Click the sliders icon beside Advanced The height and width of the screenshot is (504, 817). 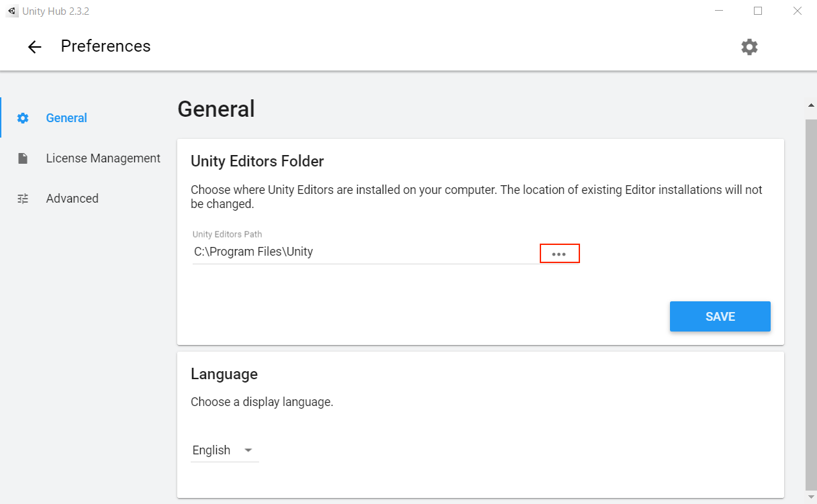click(x=23, y=199)
